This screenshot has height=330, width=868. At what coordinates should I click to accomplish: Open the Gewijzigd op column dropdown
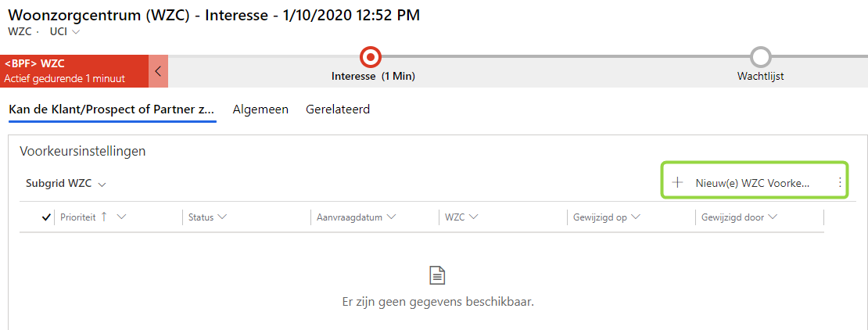point(636,217)
